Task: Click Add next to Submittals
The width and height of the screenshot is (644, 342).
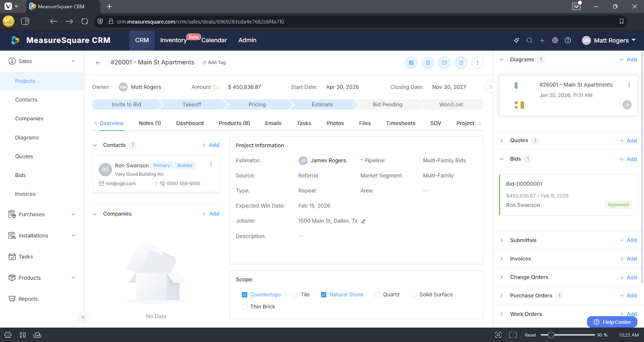Action: click(628, 240)
